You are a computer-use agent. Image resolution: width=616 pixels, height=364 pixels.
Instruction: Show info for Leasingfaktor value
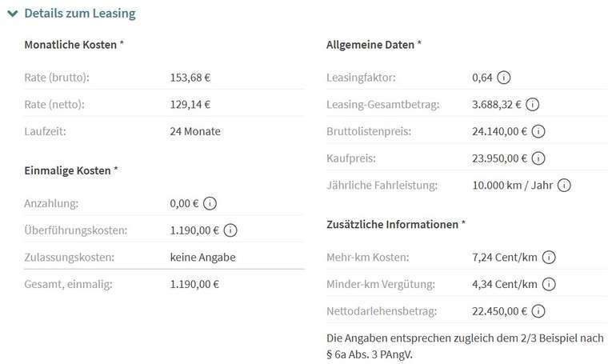(x=504, y=78)
